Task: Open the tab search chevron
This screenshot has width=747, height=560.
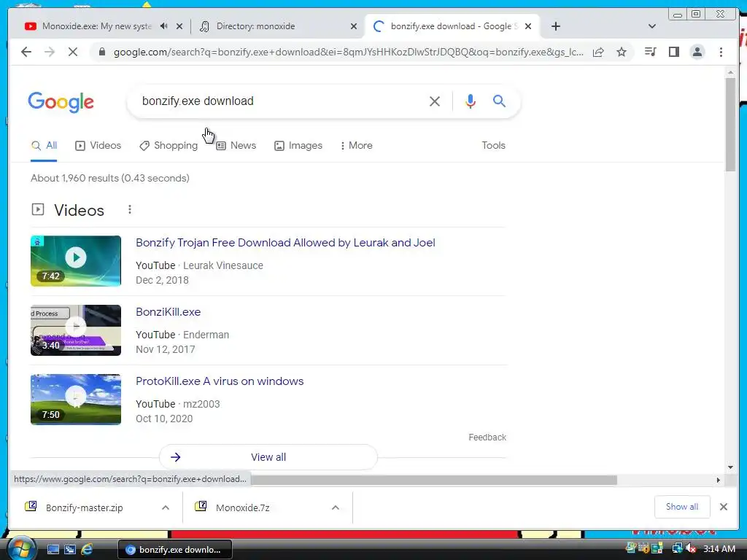Action: tap(652, 26)
